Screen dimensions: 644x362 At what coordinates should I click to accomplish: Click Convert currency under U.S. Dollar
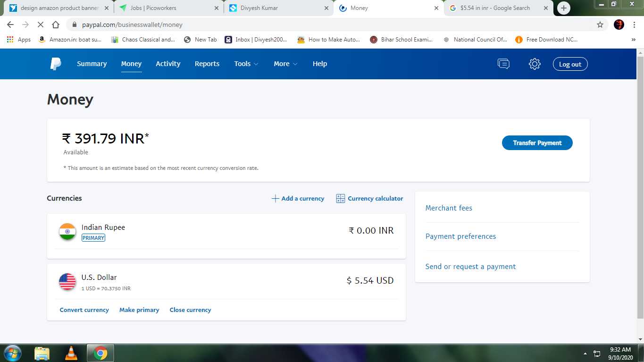[x=84, y=310]
